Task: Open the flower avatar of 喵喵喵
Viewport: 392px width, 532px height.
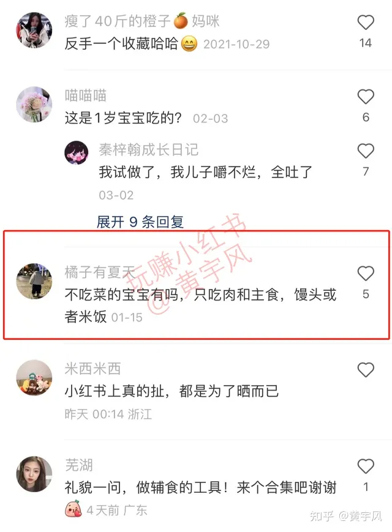Action: point(34,104)
